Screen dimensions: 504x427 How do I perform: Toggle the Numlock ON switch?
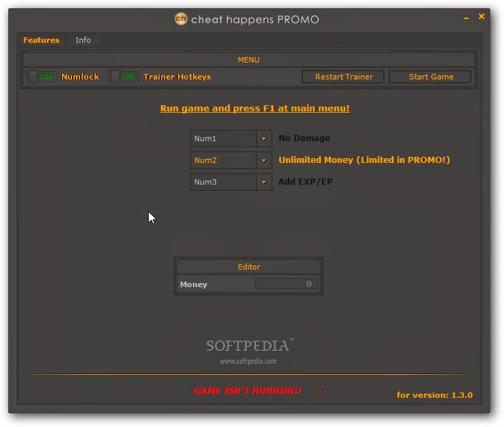tap(41, 77)
